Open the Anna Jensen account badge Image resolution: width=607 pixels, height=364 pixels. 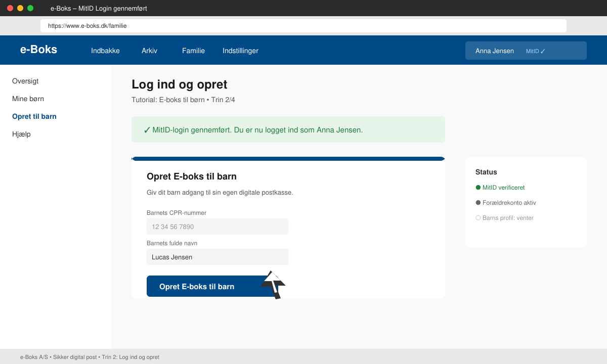pyautogui.click(x=526, y=51)
